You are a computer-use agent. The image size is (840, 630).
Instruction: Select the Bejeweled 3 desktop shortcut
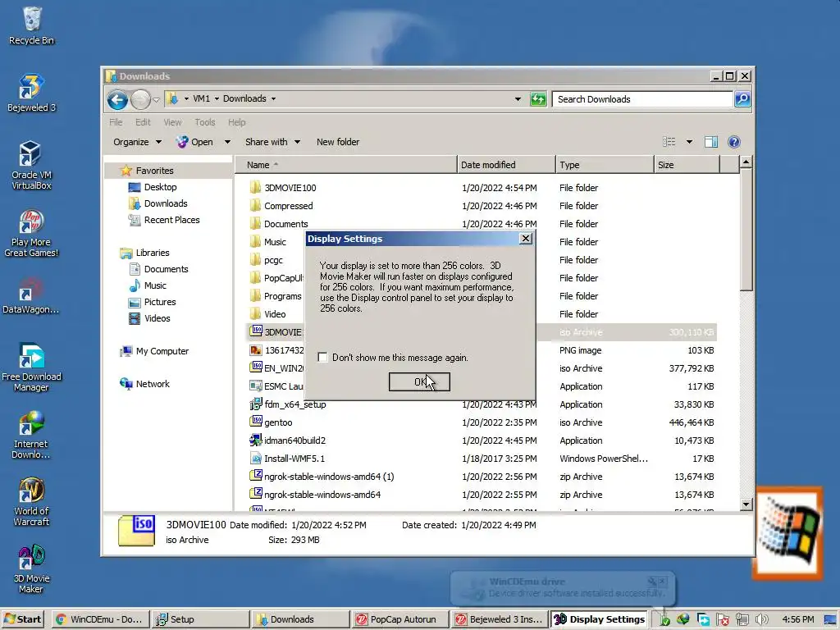click(32, 93)
